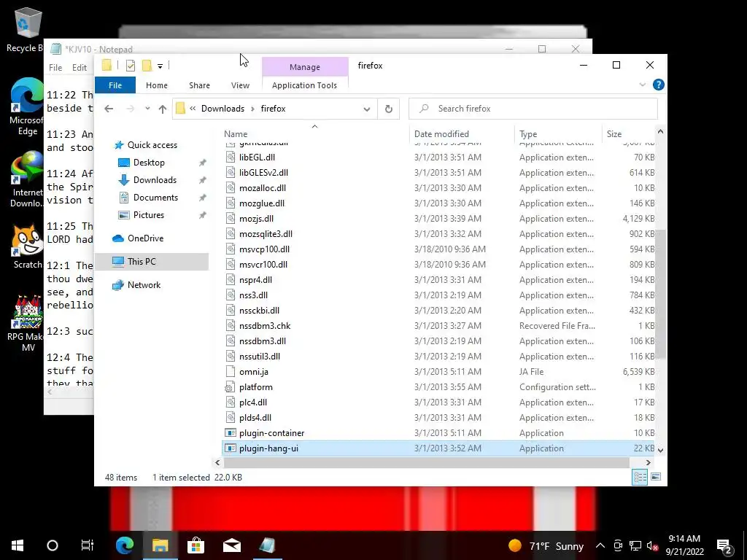Sort by the Type column header
747x560 pixels.
557,134
